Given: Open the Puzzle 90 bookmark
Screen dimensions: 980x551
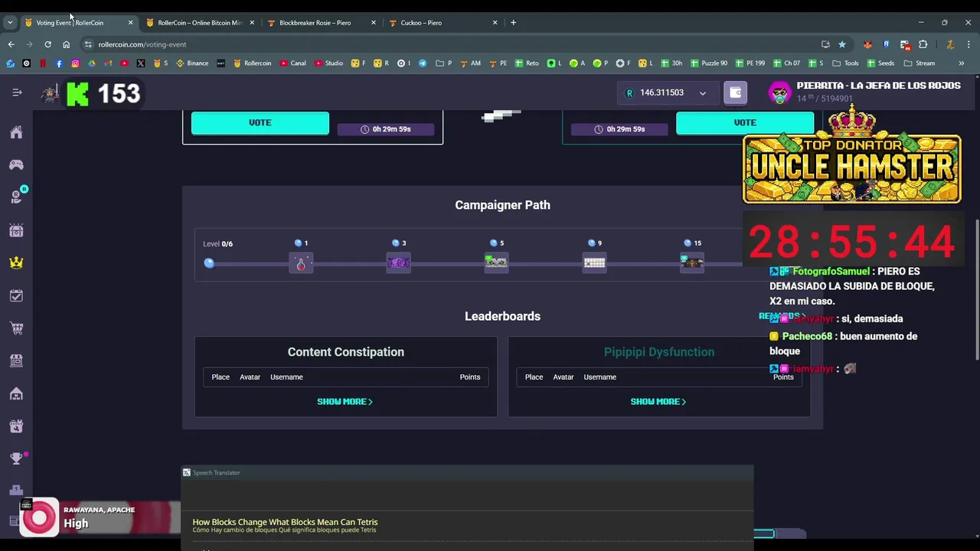Looking at the screenshot, I should pos(709,64).
